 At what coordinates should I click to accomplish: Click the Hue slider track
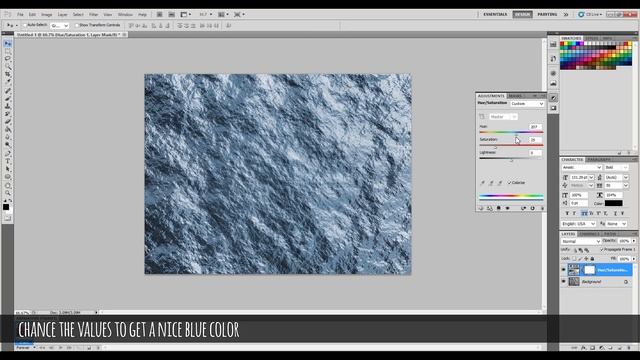511,132
